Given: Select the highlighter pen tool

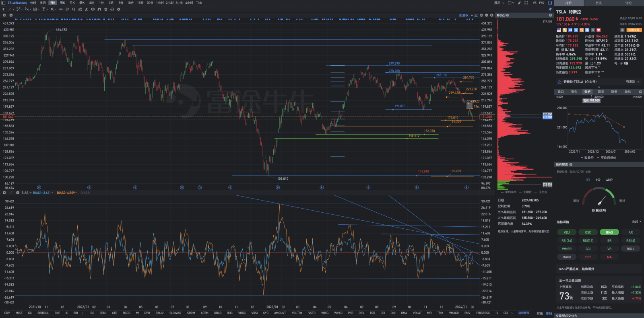Looking at the screenshot, I should pyautogui.click(x=87, y=9).
